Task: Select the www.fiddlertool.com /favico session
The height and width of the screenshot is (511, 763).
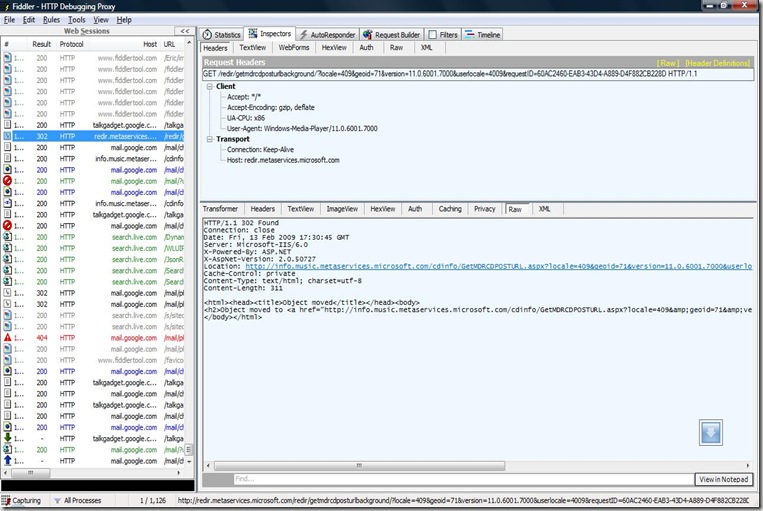Action: pyautogui.click(x=93, y=360)
